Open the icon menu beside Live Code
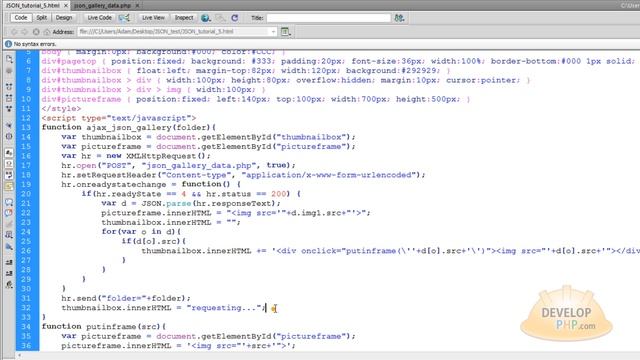The height and width of the screenshot is (360, 640). pyautogui.click(x=124, y=18)
